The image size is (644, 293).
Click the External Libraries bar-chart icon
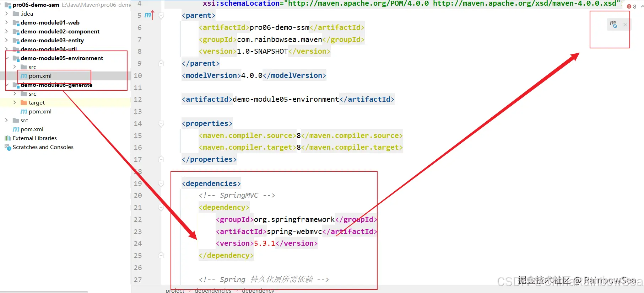8,138
